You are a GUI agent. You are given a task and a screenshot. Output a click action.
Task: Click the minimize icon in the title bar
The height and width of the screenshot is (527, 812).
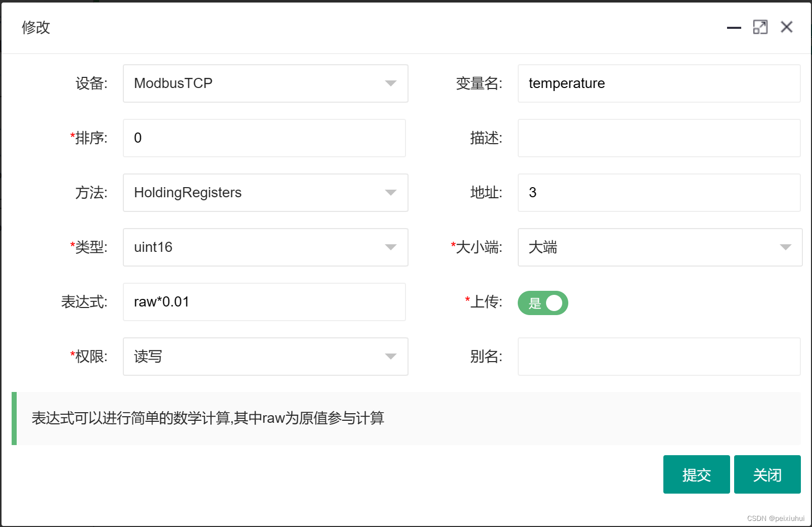click(734, 29)
